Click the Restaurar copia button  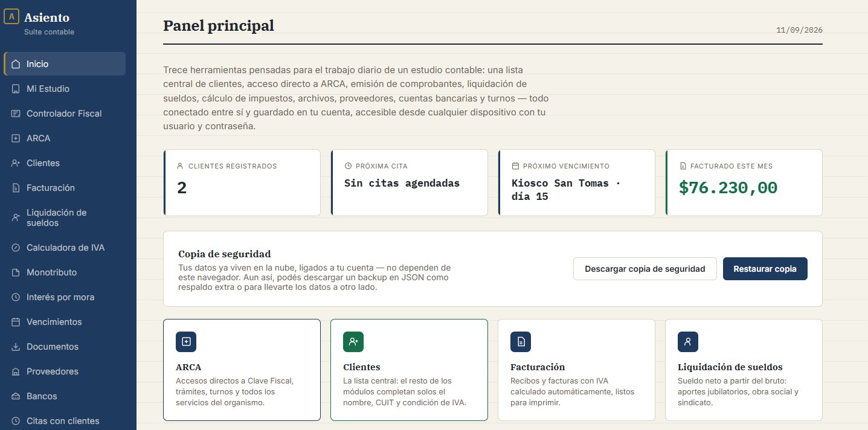pos(765,269)
